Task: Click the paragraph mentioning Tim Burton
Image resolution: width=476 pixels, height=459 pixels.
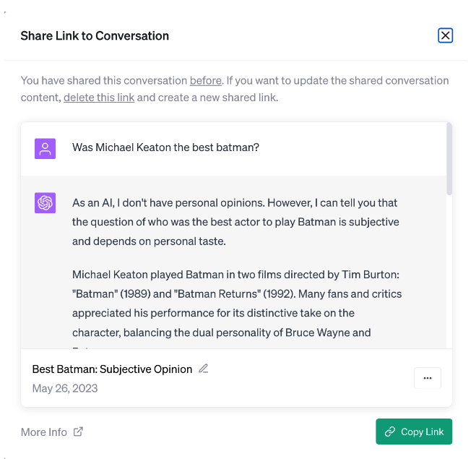Action: (237, 304)
